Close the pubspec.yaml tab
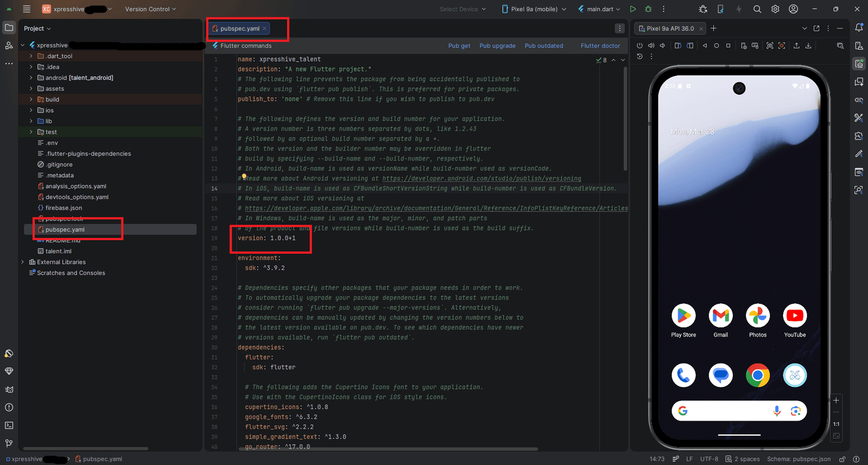 (265, 29)
